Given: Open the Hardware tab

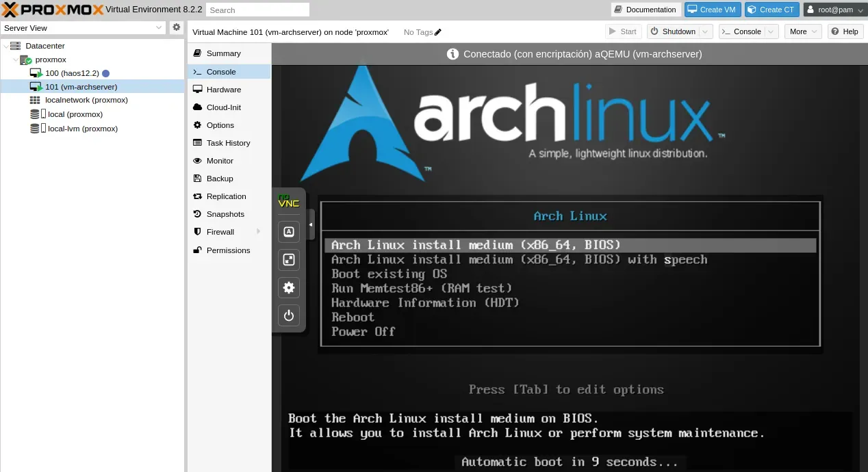Looking at the screenshot, I should (223, 90).
